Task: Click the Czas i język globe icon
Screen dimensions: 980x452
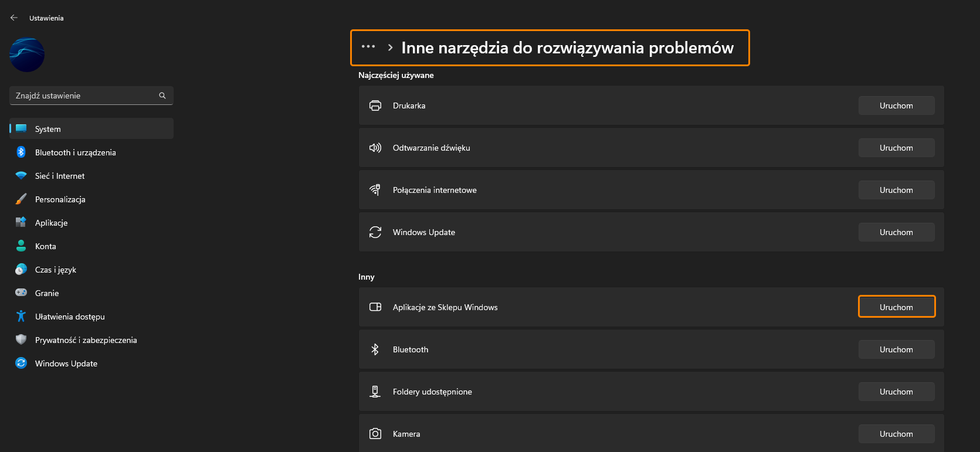Action: pyautogui.click(x=21, y=269)
